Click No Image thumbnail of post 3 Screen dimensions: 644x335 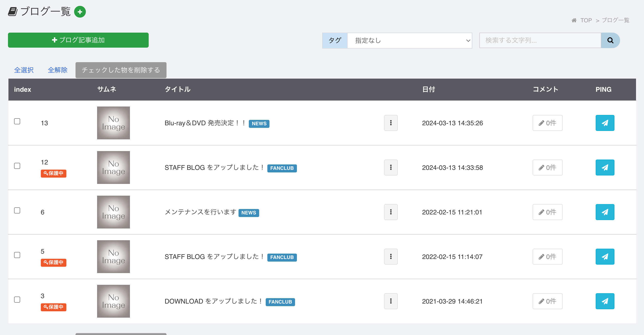click(x=114, y=301)
